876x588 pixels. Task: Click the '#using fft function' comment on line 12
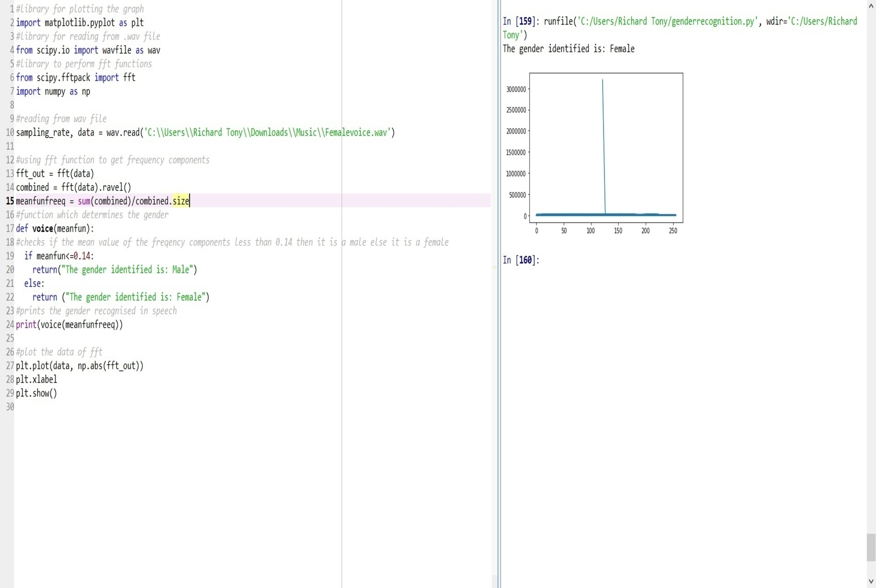[x=113, y=160]
